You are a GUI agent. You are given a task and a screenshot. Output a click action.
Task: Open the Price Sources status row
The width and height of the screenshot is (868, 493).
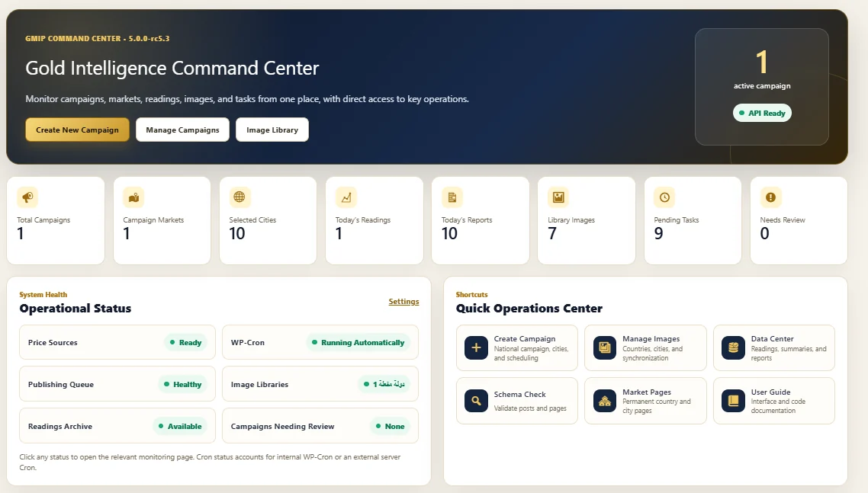click(x=117, y=342)
